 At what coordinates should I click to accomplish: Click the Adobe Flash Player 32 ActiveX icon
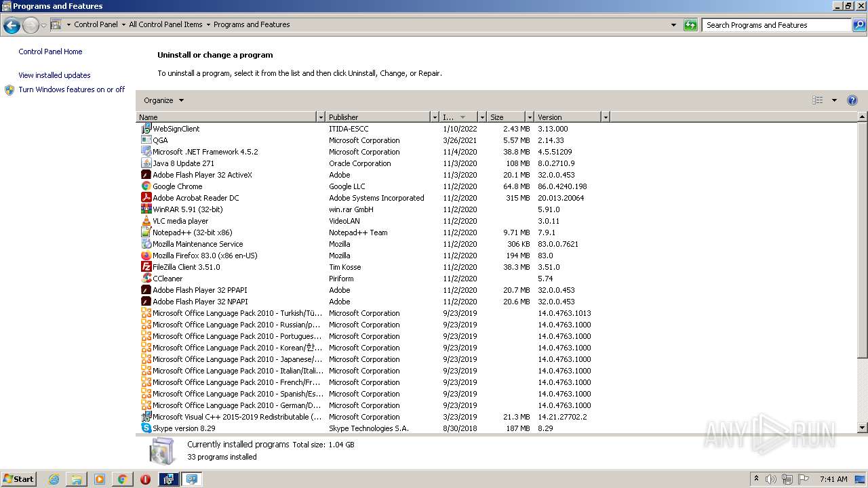[146, 175]
